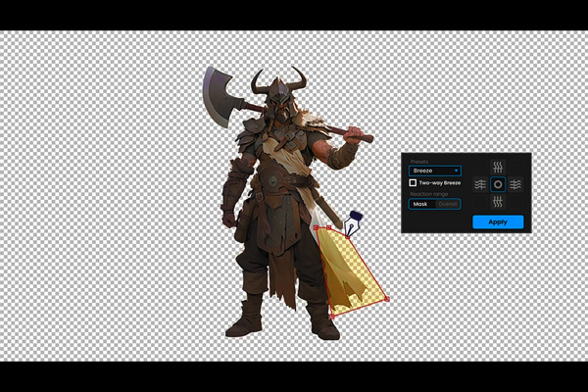This screenshot has width=588, height=392.
Task: Select the leftward wind direction icon
Action: 480,184
